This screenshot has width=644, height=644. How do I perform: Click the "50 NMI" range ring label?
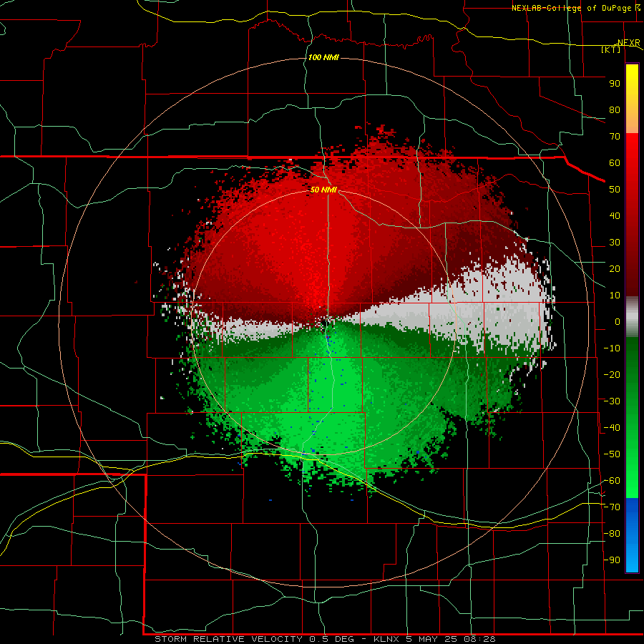coord(323,190)
